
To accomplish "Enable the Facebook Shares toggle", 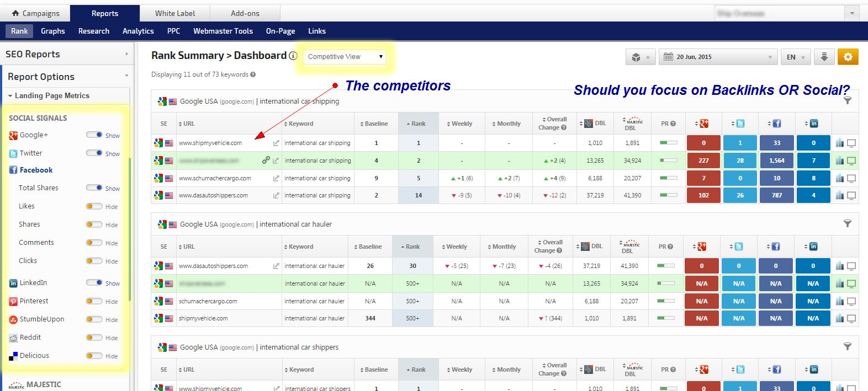I will pos(94,224).
